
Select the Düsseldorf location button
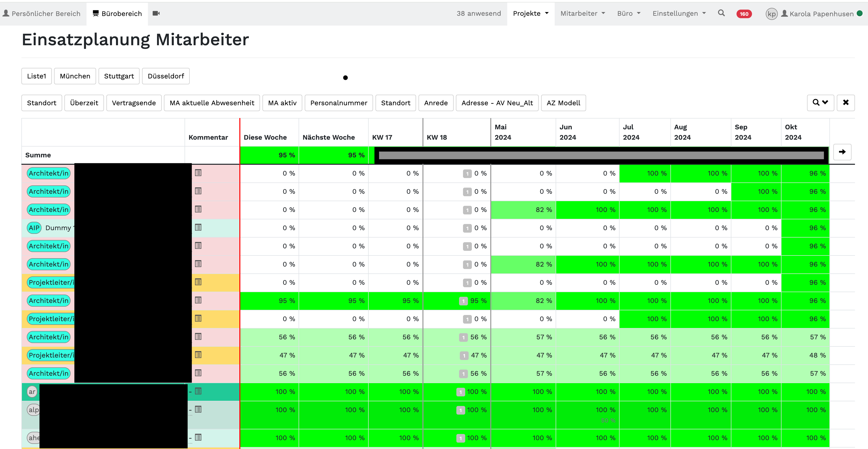(166, 76)
